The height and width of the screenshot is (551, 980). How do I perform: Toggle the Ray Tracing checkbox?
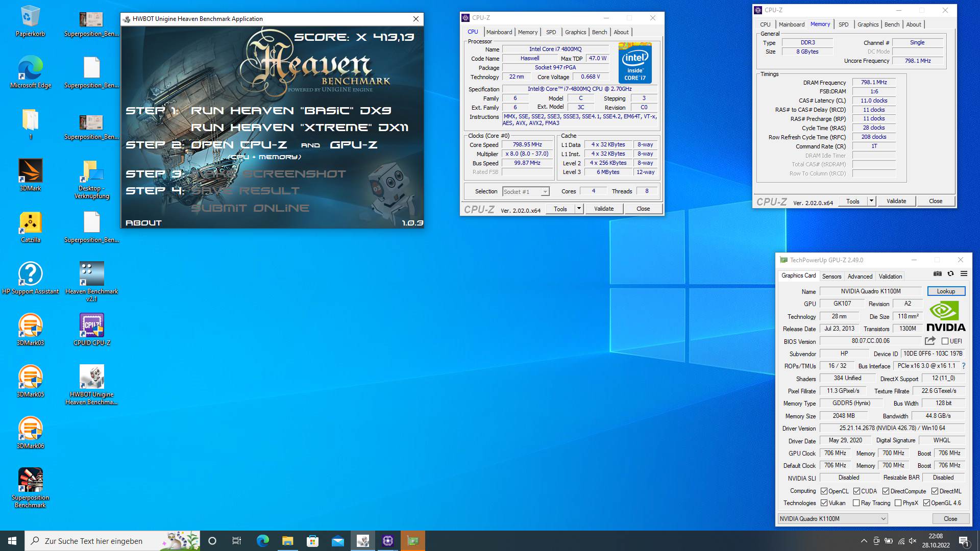tap(856, 503)
